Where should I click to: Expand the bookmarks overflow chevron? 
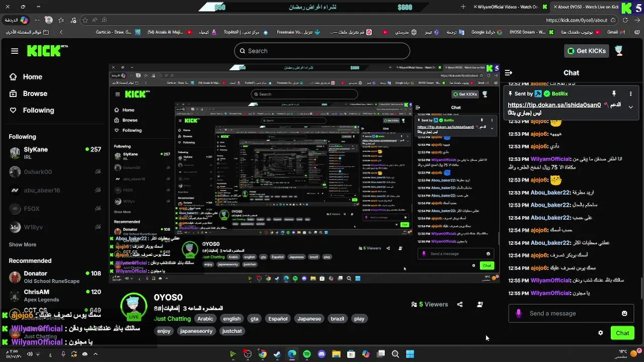coord(61,32)
